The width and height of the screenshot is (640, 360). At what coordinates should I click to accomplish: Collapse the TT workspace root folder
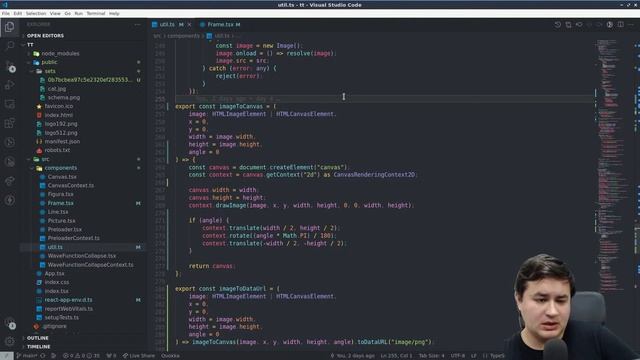click(82, 44)
